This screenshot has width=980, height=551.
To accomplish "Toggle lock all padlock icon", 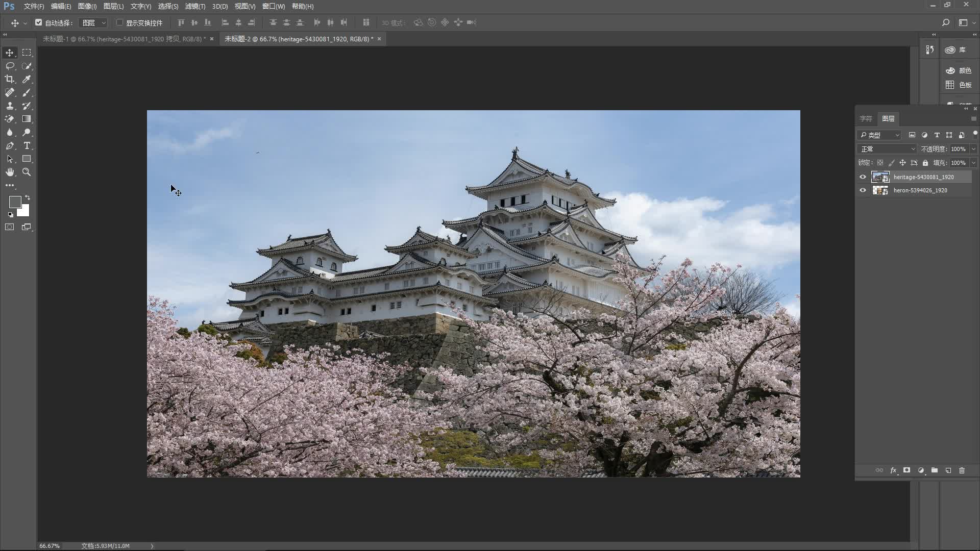I will [x=925, y=163].
